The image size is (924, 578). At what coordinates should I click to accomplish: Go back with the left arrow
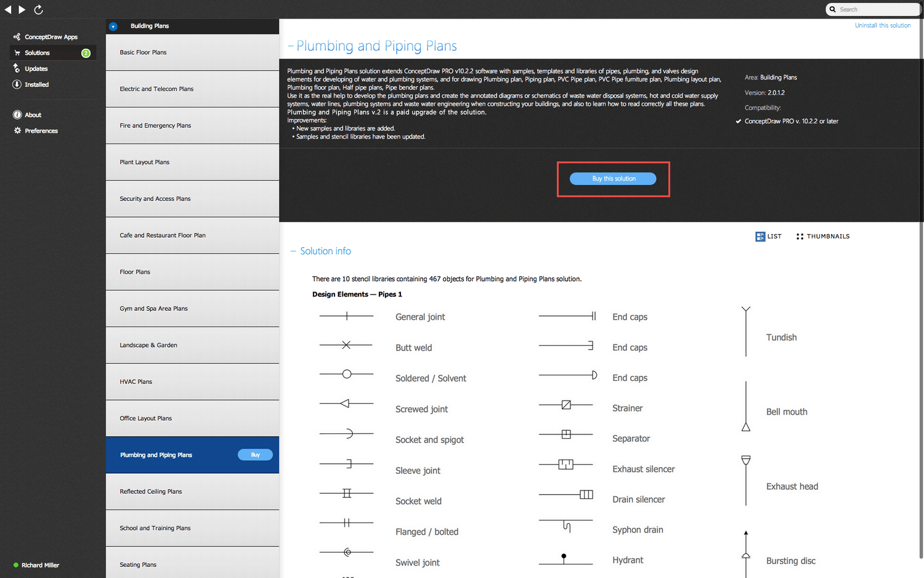click(x=8, y=9)
